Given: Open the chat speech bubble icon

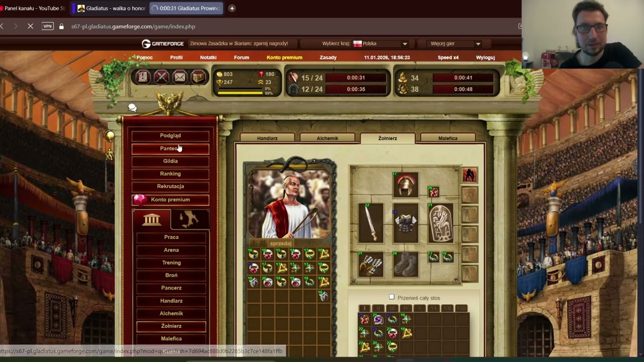Looking at the screenshot, I should [x=132, y=108].
